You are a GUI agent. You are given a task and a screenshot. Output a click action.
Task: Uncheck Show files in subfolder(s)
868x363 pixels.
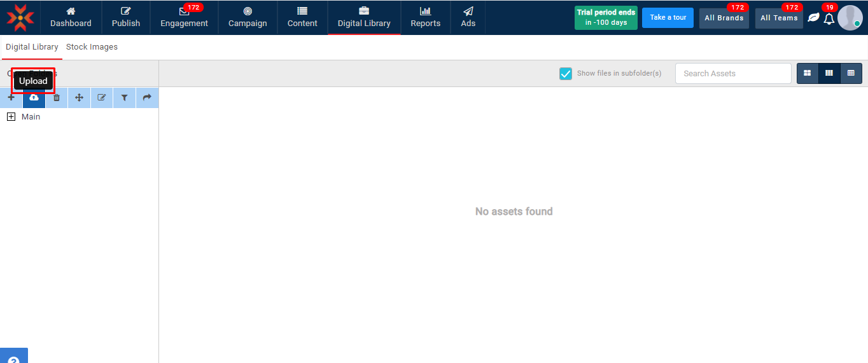pyautogui.click(x=565, y=74)
